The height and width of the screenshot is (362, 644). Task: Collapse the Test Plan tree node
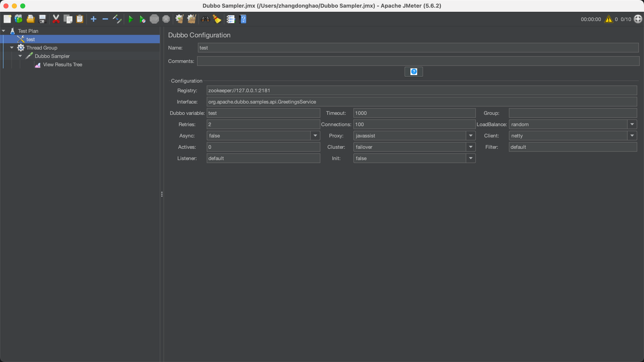[x=4, y=31]
